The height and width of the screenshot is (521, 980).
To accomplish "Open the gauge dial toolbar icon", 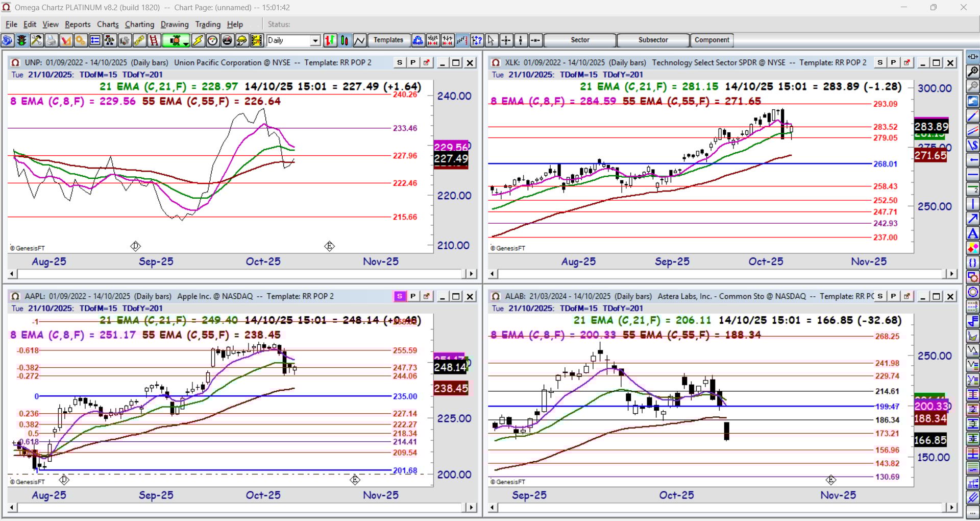I will coord(213,40).
